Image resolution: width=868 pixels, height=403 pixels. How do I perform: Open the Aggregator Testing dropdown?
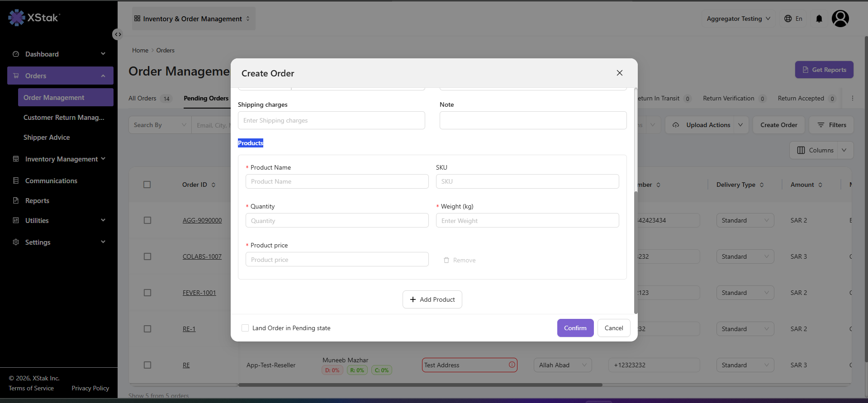point(738,19)
